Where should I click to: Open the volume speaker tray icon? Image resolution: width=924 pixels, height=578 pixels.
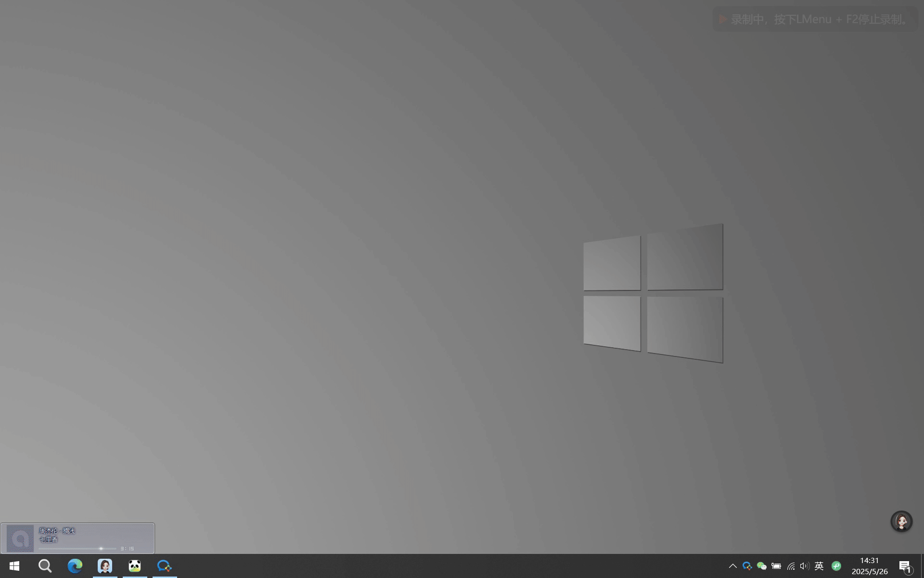[x=804, y=566]
